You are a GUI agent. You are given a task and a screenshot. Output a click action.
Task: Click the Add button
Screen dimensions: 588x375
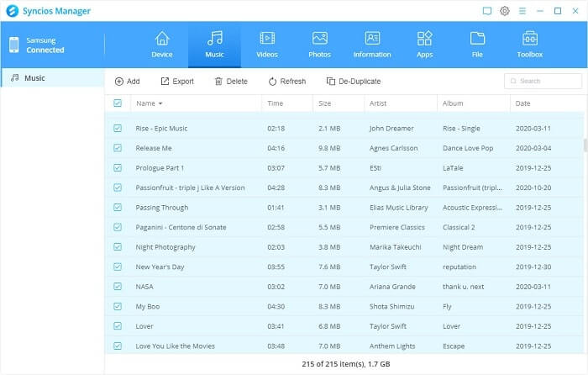tap(128, 81)
